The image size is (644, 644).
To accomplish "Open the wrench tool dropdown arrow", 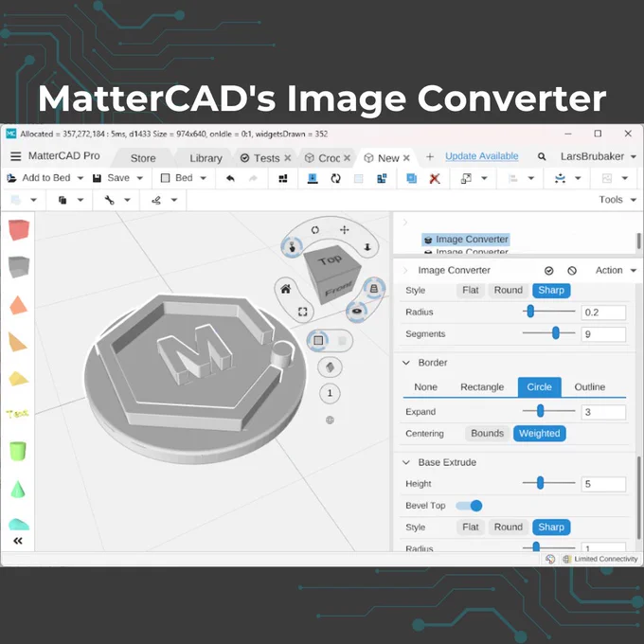I will point(127,200).
